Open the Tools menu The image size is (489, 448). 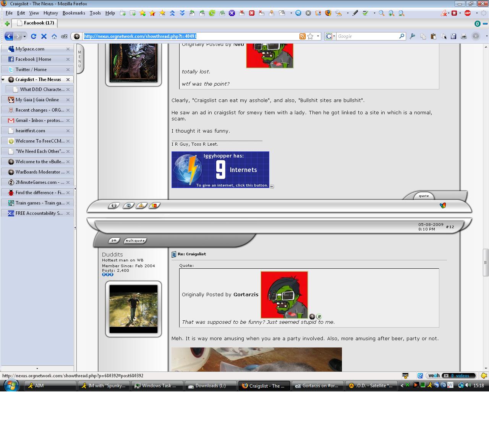click(95, 13)
